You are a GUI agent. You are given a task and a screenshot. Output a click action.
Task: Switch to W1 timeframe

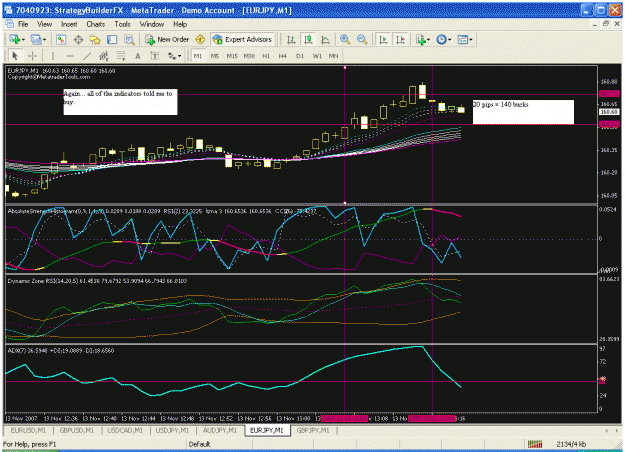tap(317, 56)
